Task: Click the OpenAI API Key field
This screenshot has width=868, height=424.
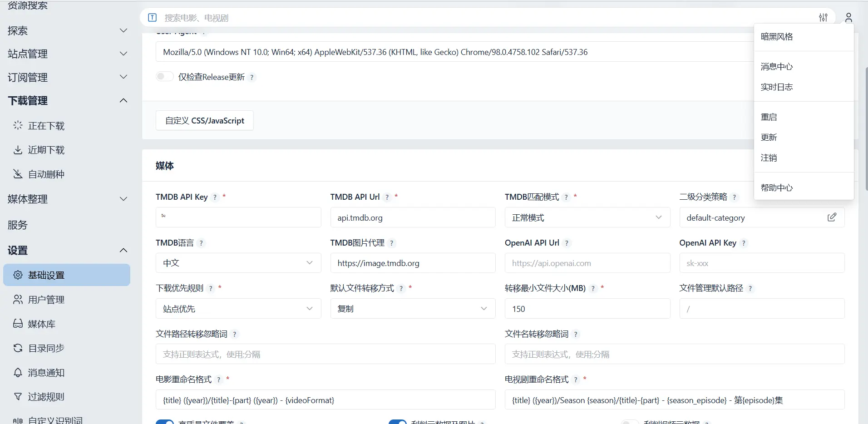Action: coord(762,263)
